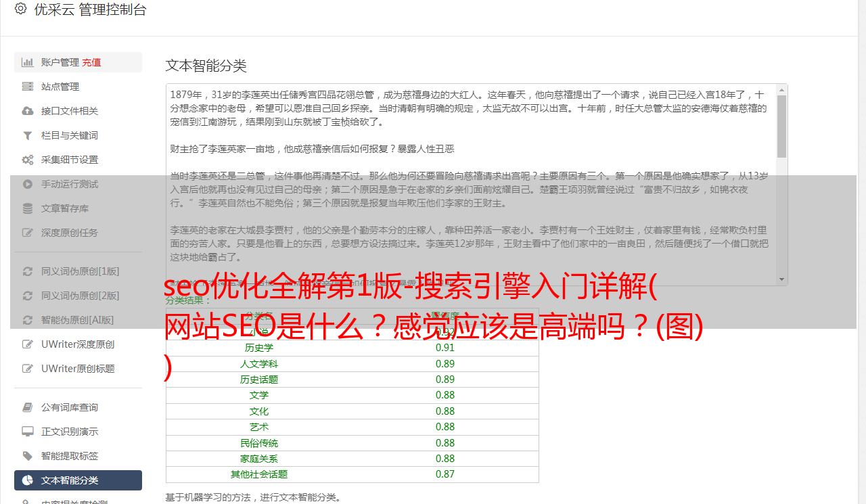Click the cloud icon for 接口文件相关
866x504 pixels.
(x=28, y=111)
